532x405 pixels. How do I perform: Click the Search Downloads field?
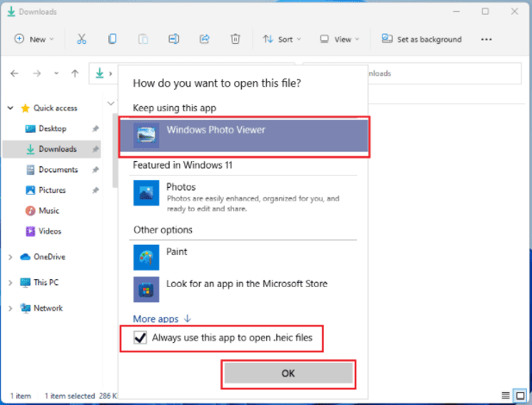(x=411, y=73)
